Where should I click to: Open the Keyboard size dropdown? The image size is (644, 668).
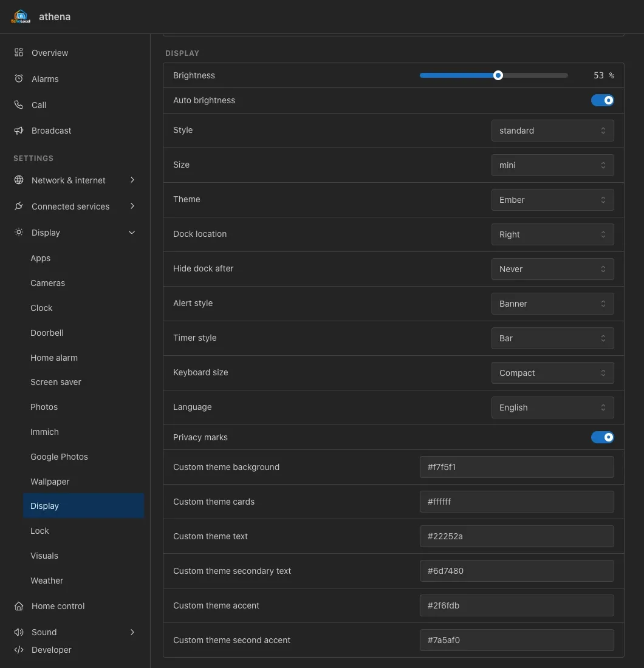(552, 373)
